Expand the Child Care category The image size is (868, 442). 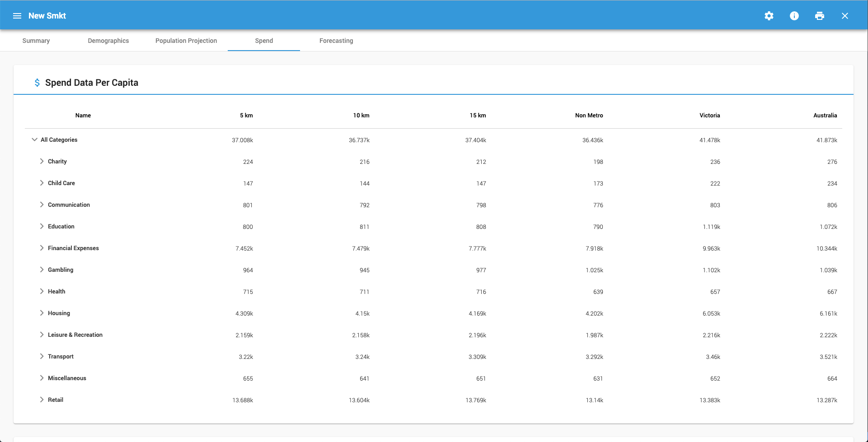click(x=42, y=183)
